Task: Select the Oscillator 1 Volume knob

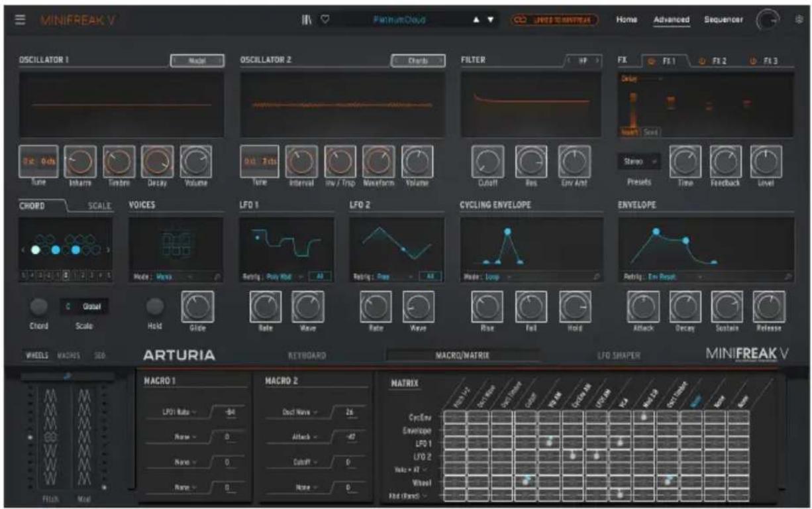Action: click(x=196, y=162)
